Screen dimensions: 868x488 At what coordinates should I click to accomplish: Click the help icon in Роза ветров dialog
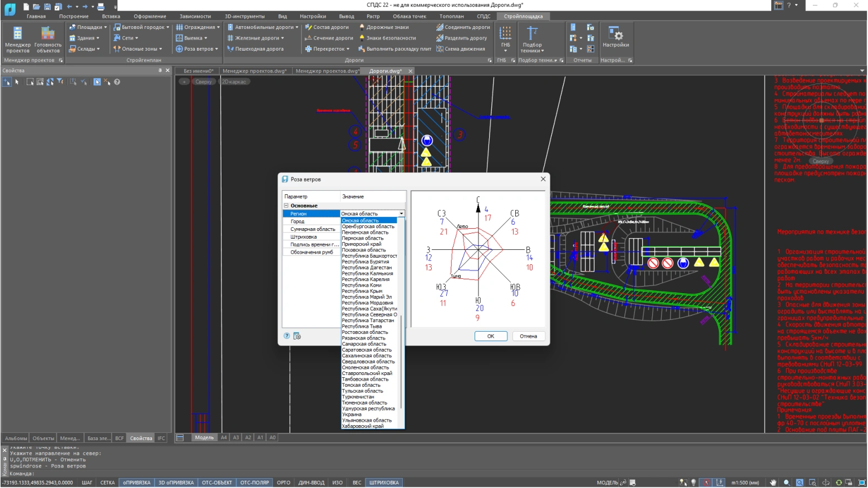pyautogui.click(x=287, y=336)
